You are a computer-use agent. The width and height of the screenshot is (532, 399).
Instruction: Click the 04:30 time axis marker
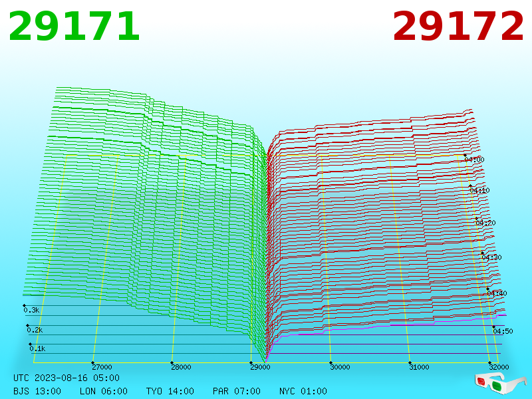pos(491,257)
